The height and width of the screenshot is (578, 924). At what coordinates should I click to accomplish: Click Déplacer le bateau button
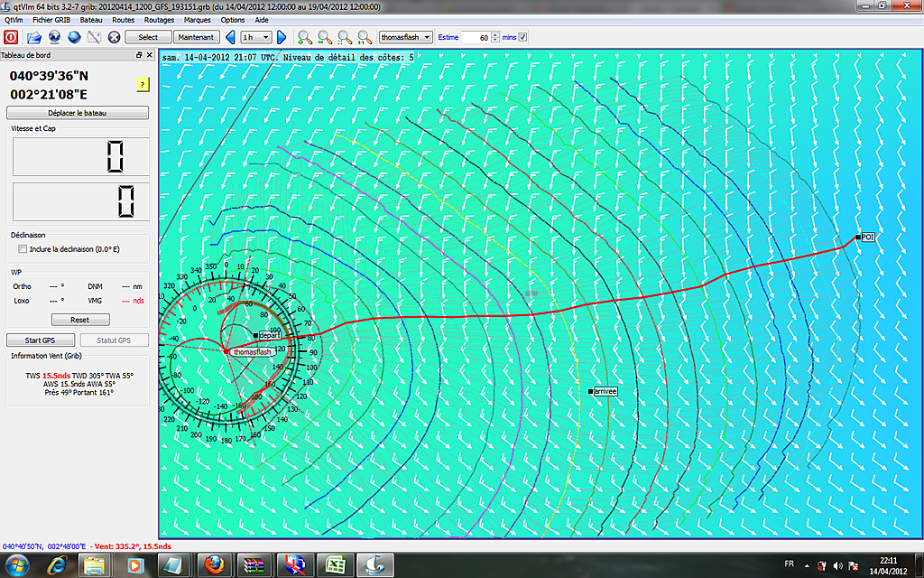click(x=78, y=113)
